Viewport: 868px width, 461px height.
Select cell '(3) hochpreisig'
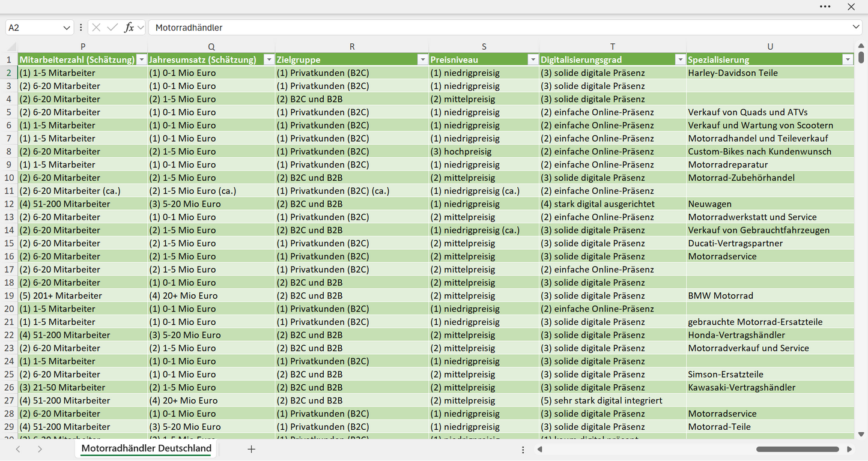tap(484, 151)
